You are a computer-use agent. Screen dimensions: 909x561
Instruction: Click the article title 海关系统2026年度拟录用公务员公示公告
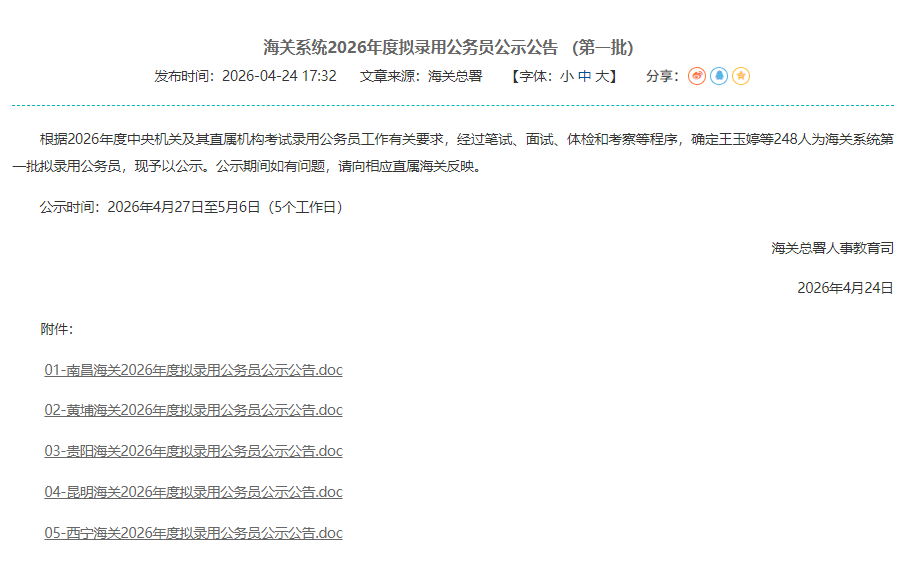pyautogui.click(x=448, y=47)
